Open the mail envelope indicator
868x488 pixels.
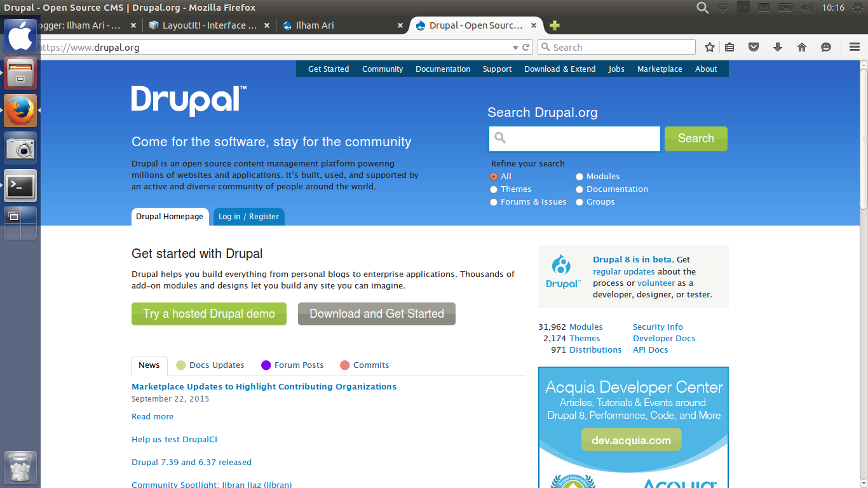(763, 8)
